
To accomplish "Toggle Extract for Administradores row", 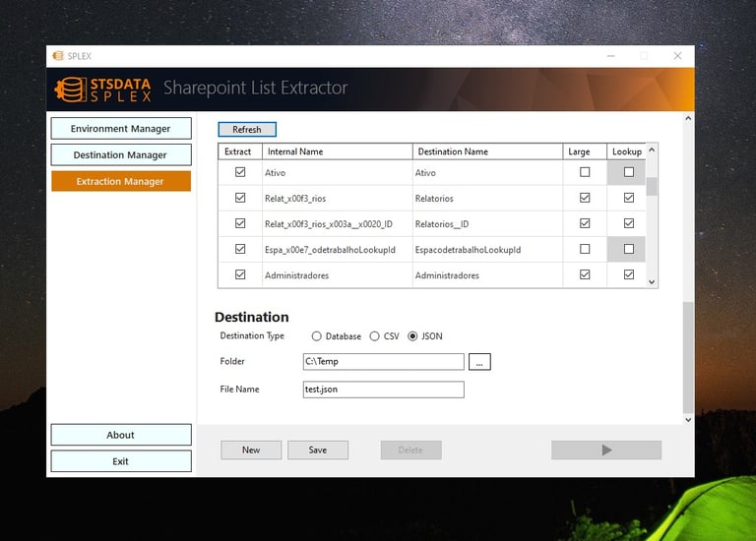I will (240, 274).
